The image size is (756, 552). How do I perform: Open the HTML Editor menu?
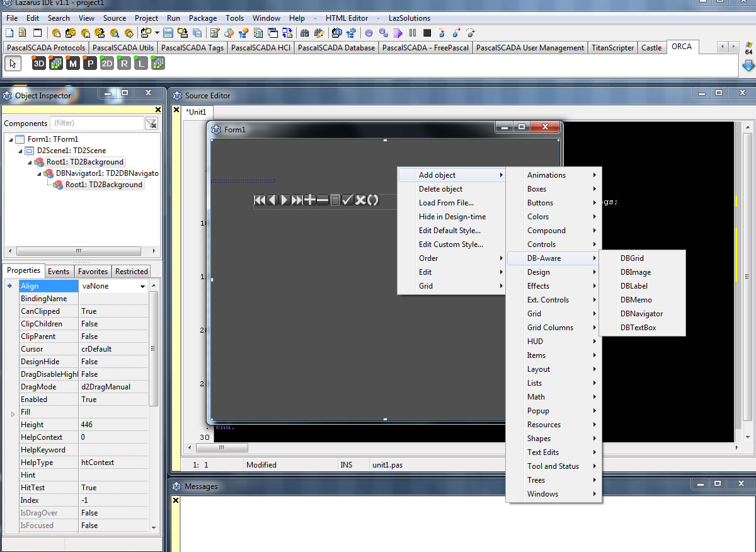coord(346,18)
